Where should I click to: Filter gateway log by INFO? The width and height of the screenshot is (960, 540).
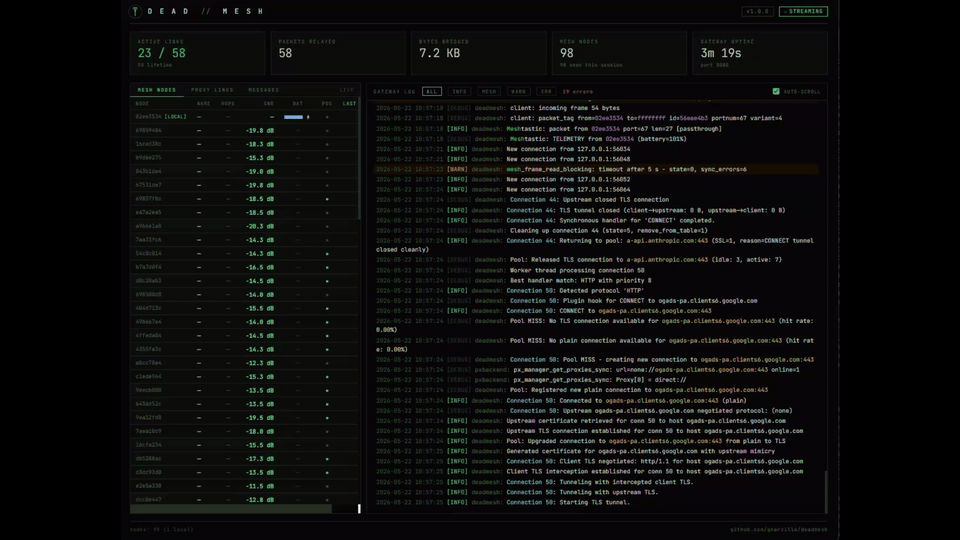coord(459,91)
